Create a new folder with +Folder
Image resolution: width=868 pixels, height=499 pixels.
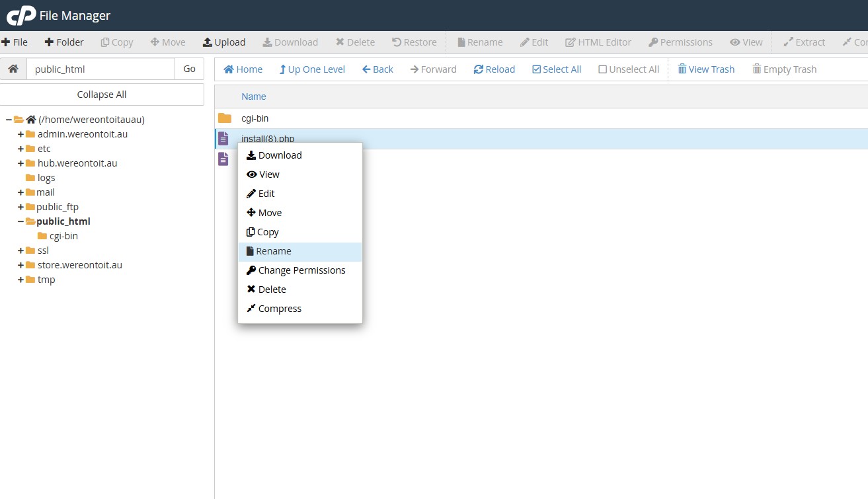point(64,42)
